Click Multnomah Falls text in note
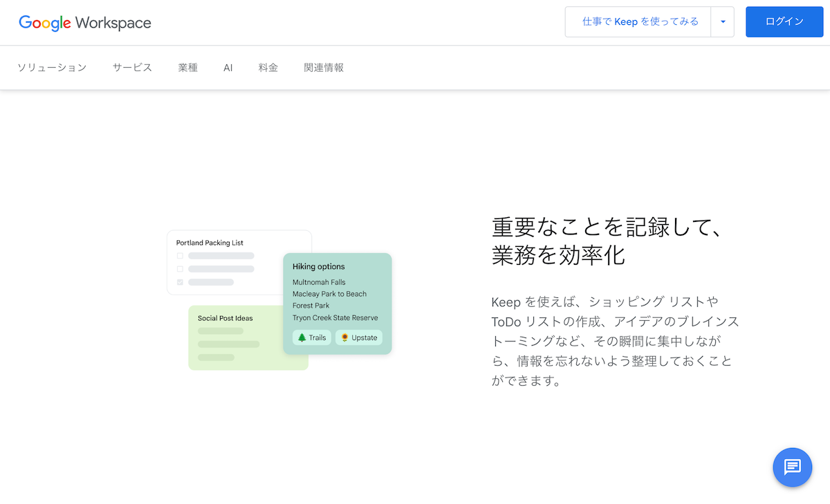 click(x=319, y=282)
